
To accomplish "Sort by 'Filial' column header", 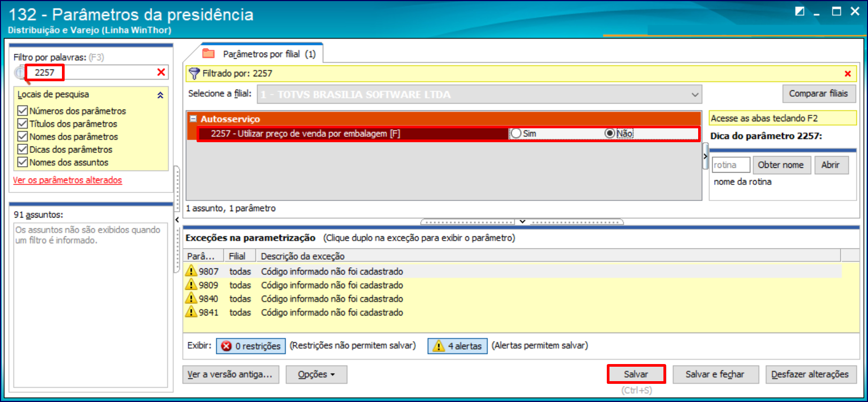I will (x=239, y=256).
